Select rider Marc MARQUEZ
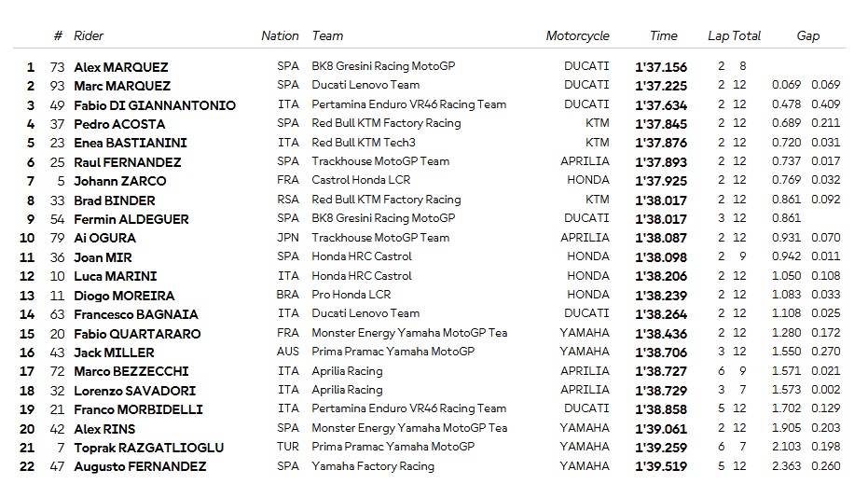Viewport: 868px width, 484px height. tap(122, 86)
